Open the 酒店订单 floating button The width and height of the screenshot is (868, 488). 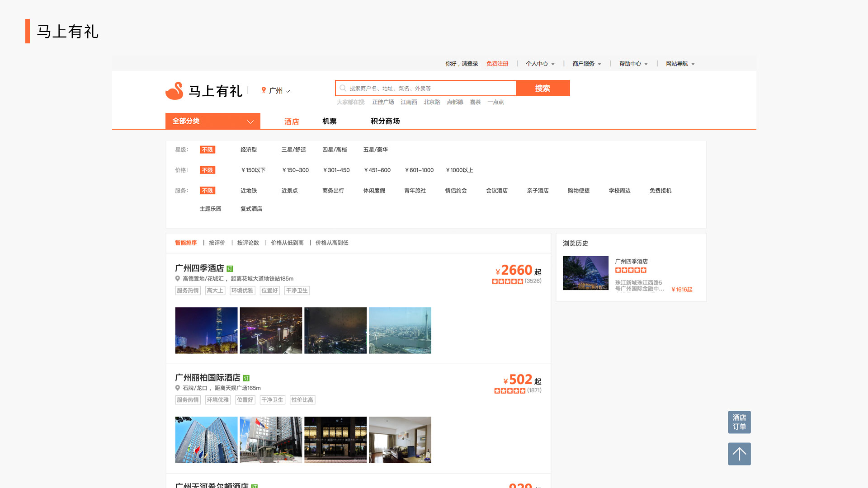coord(739,422)
